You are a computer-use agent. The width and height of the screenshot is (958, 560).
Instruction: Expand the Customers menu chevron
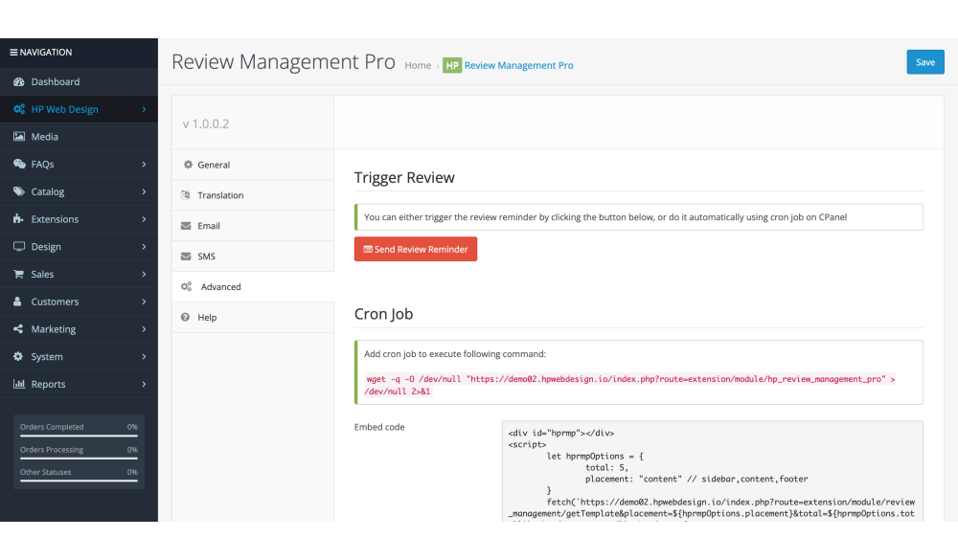pyautogui.click(x=144, y=302)
